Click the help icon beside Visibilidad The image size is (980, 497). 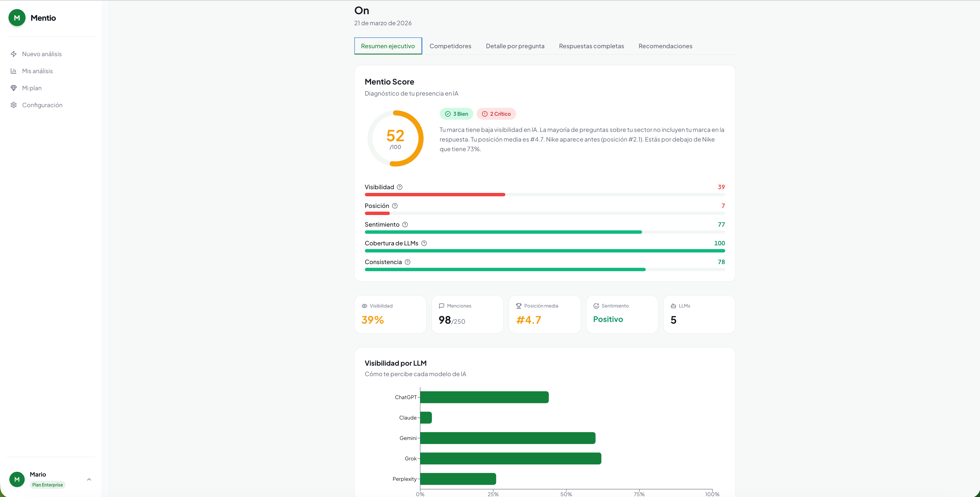[399, 187]
